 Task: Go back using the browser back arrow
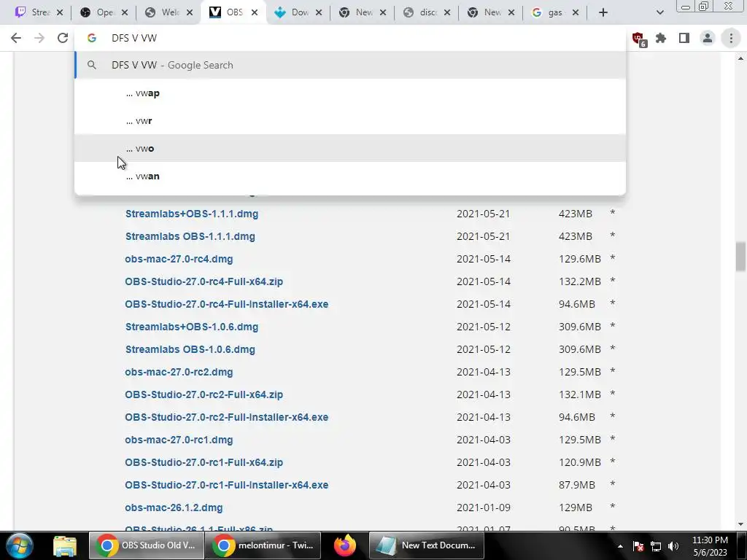click(x=16, y=38)
